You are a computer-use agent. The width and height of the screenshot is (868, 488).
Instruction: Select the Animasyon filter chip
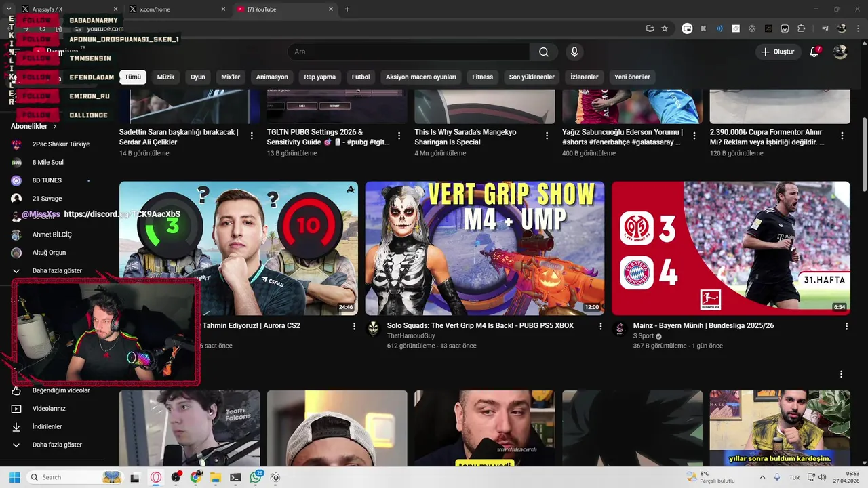coord(272,77)
